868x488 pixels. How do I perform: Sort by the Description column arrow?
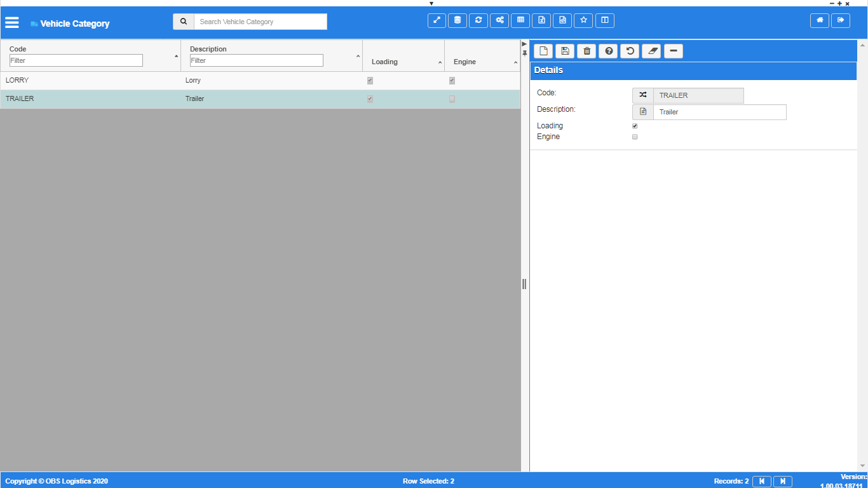(358, 57)
